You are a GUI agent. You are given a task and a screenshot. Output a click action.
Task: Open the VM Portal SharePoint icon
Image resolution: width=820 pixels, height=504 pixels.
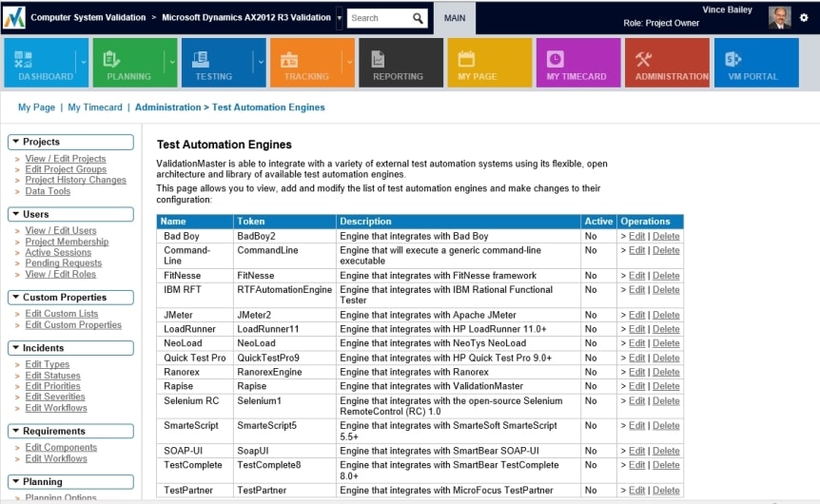732,59
